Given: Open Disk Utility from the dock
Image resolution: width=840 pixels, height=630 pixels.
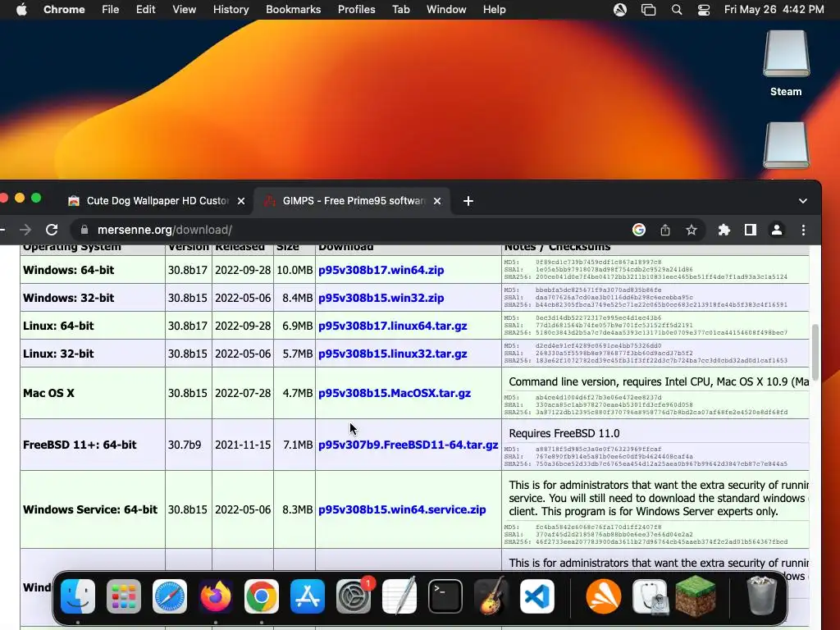Looking at the screenshot, I should pos(650,596).
